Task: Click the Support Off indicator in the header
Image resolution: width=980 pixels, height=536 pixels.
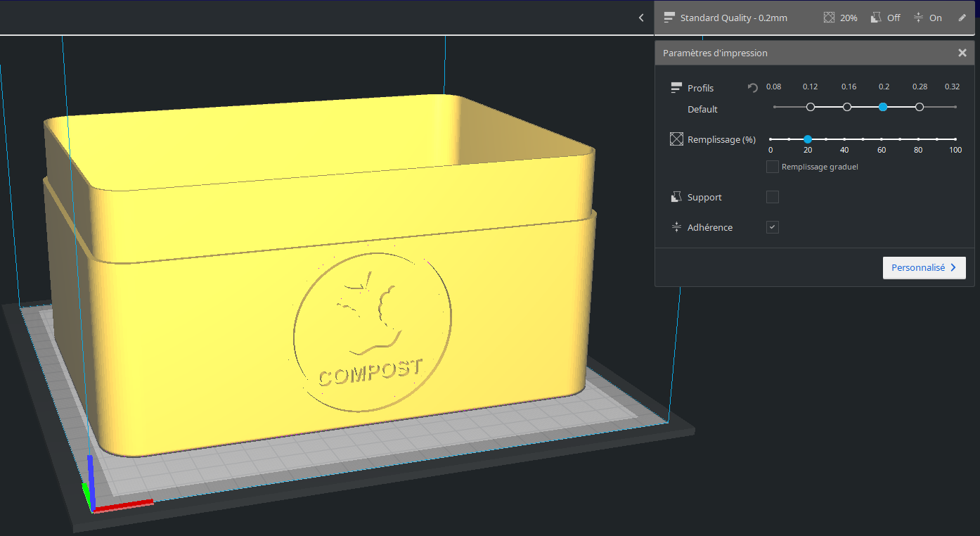Action: tap(885, 17)
